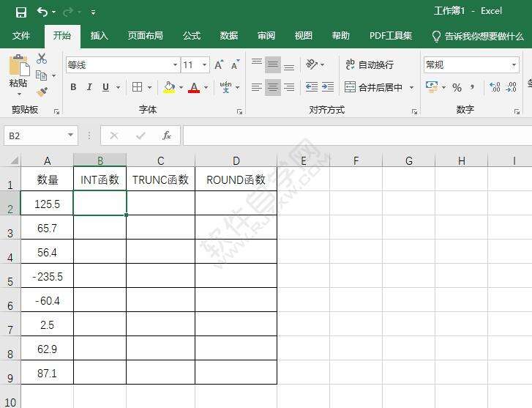Open the Borders dropdown arrow
Image resolution: width=532 pixels, height=408 pixels.
pyautogui.click(x=149, y=88)
